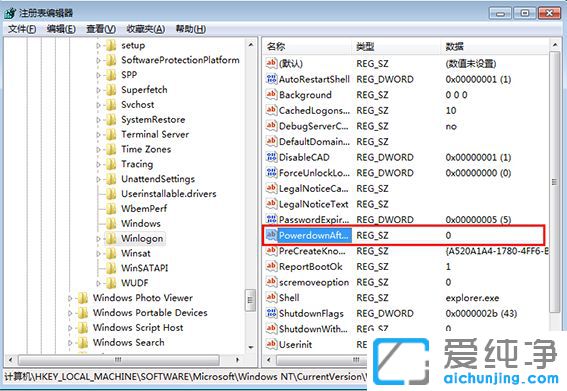Image resolution: width=567 pixels, height=391 pixels.
Task: Expand the Time Zones key
Action: point(98,149)
